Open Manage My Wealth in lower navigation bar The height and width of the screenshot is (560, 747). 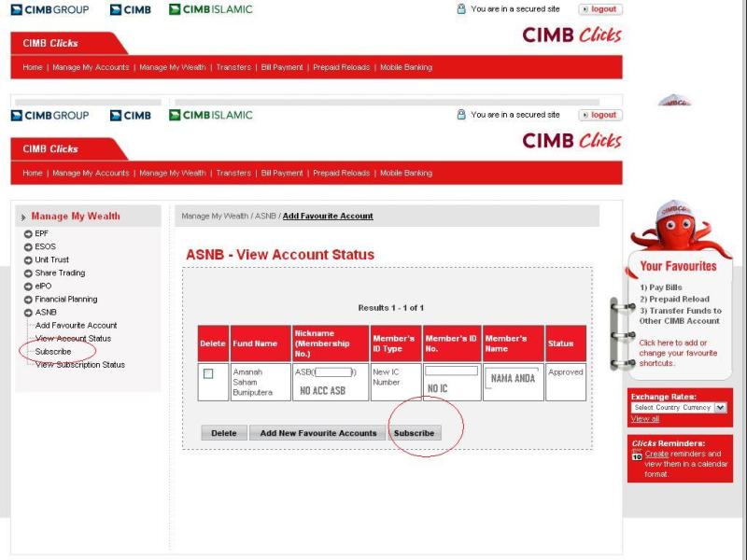click(173, 173)
